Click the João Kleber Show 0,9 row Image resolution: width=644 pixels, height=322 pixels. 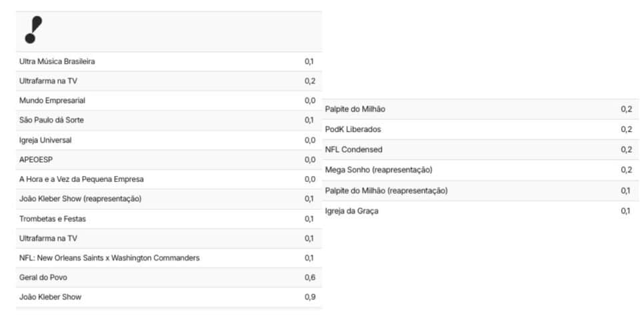coord(169,297)
